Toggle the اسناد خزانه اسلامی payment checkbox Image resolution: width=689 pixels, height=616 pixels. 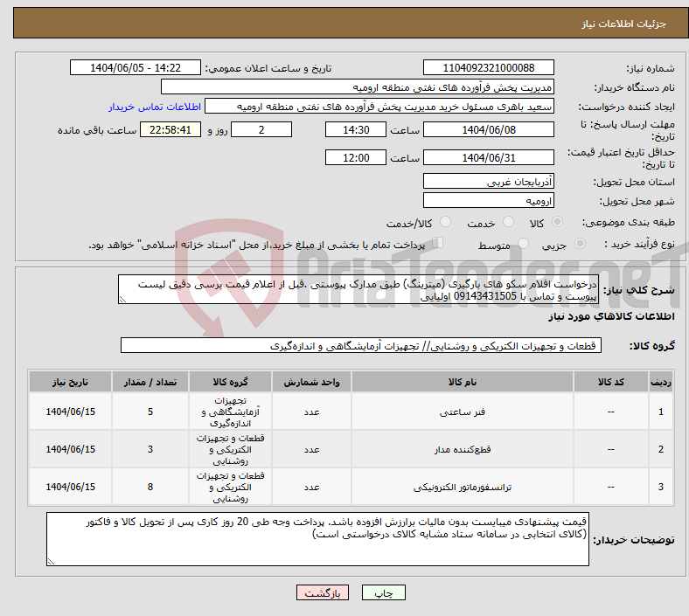438,243
